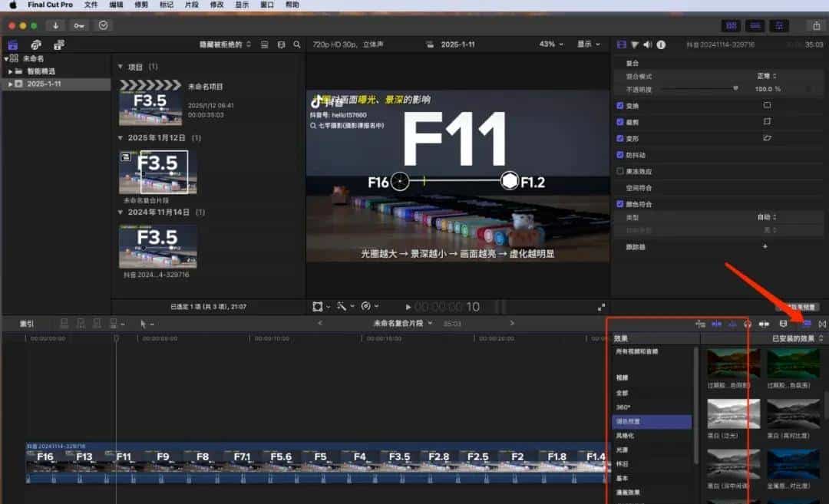Disable the 变换 transform checkbox

tap(620, 105)
